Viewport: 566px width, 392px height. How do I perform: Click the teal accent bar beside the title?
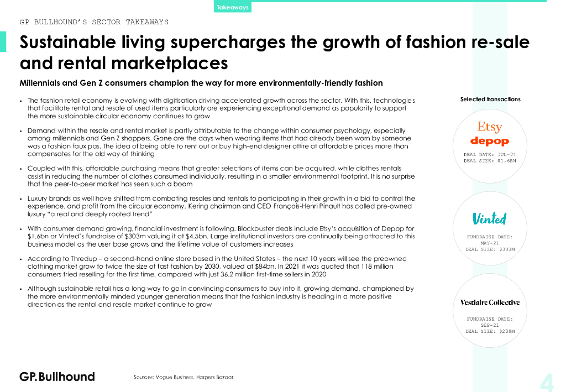tap(3, 42)
